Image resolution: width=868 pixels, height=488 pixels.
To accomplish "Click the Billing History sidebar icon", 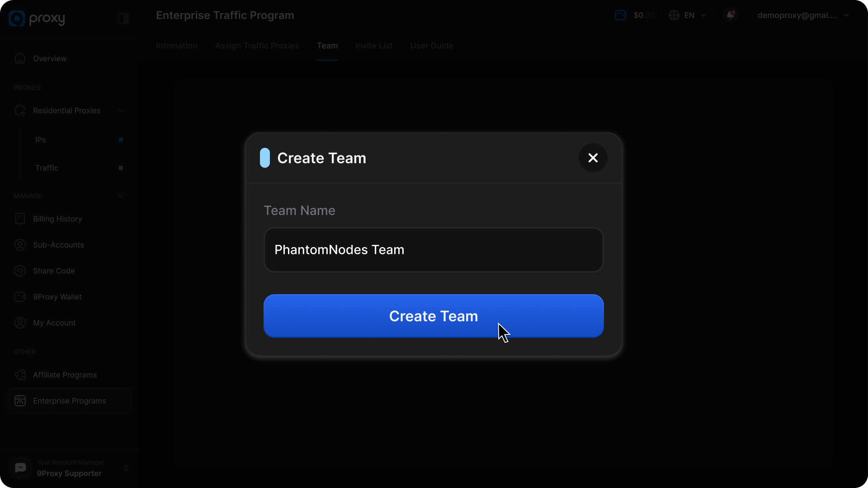I will tap(20, 219).
